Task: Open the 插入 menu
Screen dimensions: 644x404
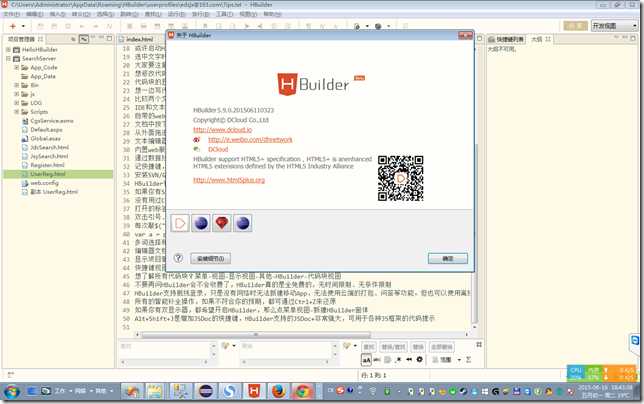Action: pyautogui.click(x=58, y=14)
